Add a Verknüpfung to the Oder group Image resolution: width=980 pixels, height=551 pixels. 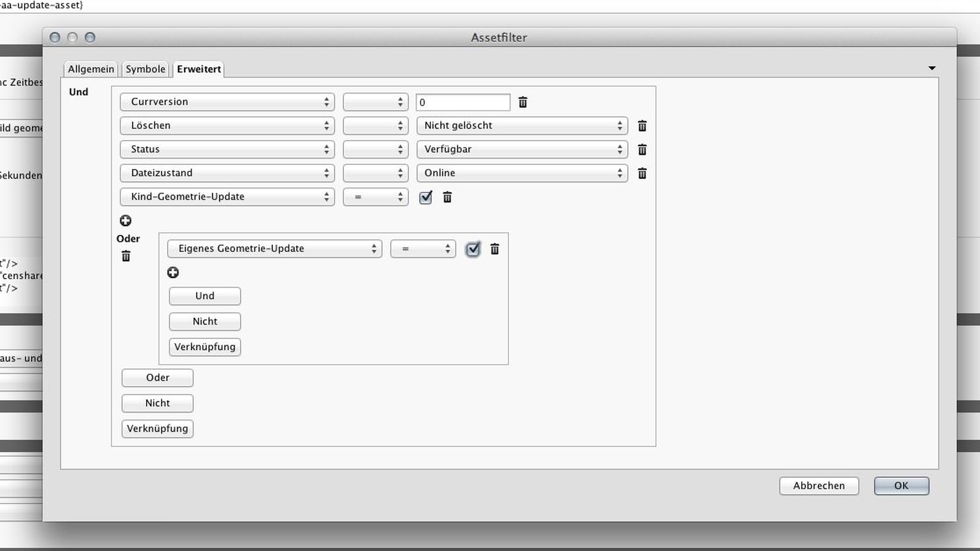coord(205,347)
